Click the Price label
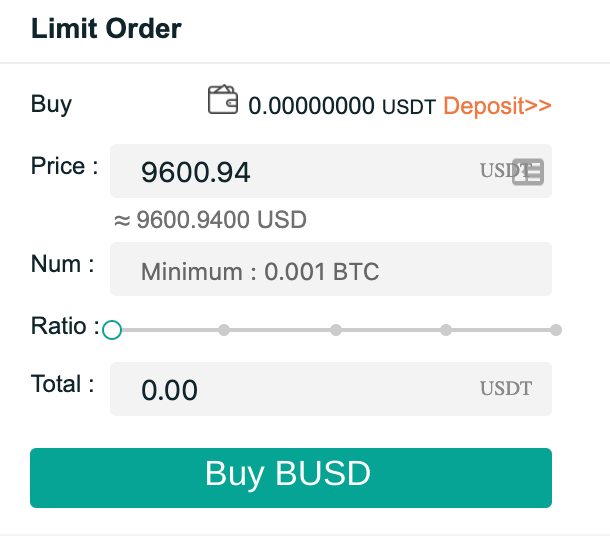 (x=65, y=166)
